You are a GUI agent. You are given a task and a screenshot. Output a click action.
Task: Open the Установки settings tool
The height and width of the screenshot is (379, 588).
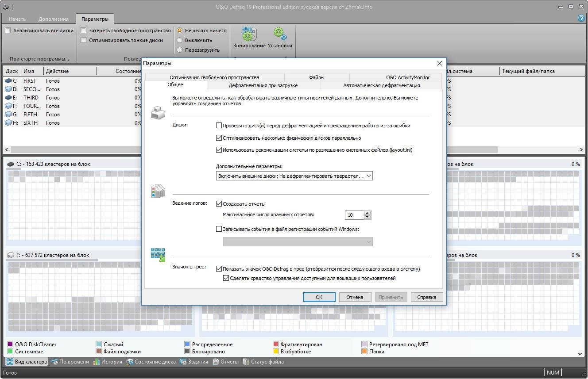(x=280, y=38)
